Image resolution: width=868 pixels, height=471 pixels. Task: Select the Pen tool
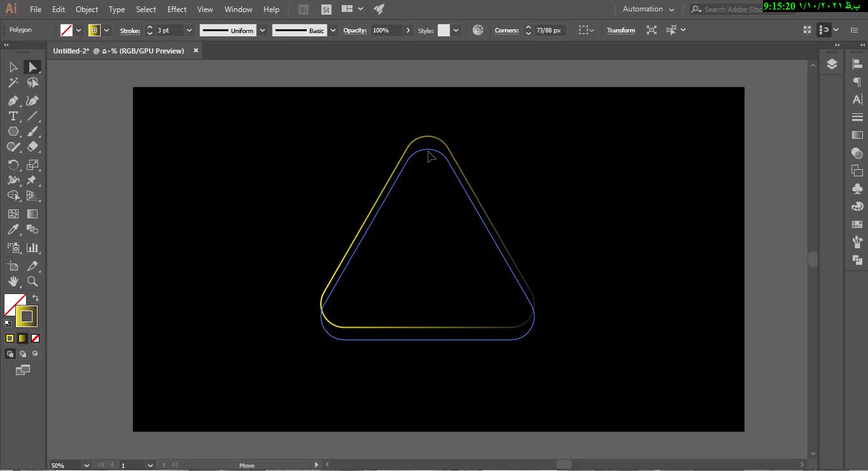[13, 101]
